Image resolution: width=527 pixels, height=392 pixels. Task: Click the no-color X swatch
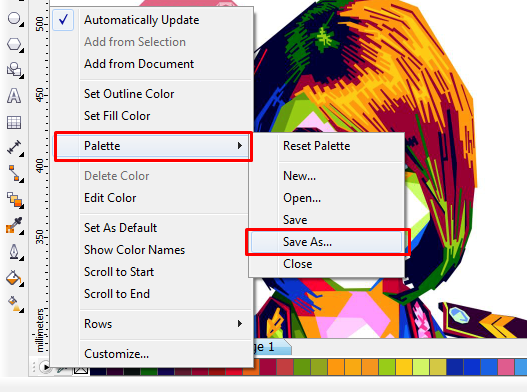[x=81, y=370]
